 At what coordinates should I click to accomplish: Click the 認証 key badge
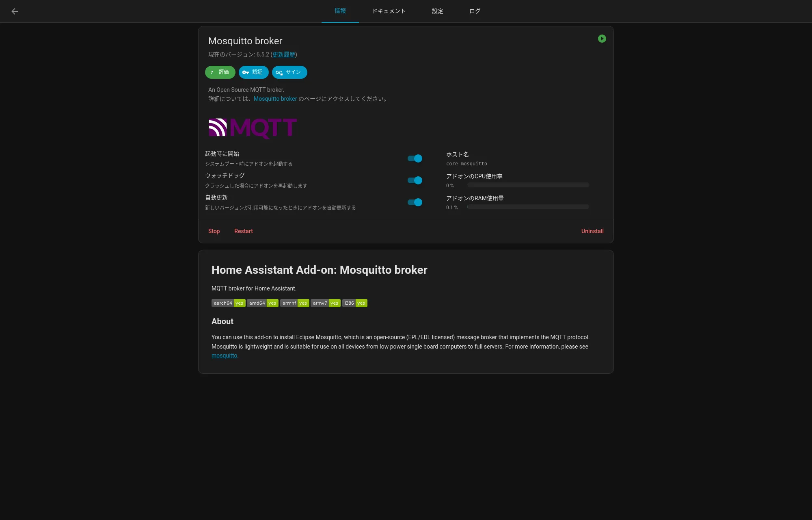click(x=253, y=72)
